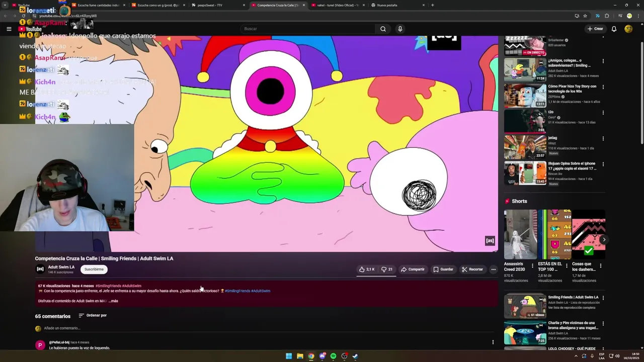Open options for 'Charlie y Pim víctimas' video
Screen dimensions: 644x362
(x=603, y=324)
